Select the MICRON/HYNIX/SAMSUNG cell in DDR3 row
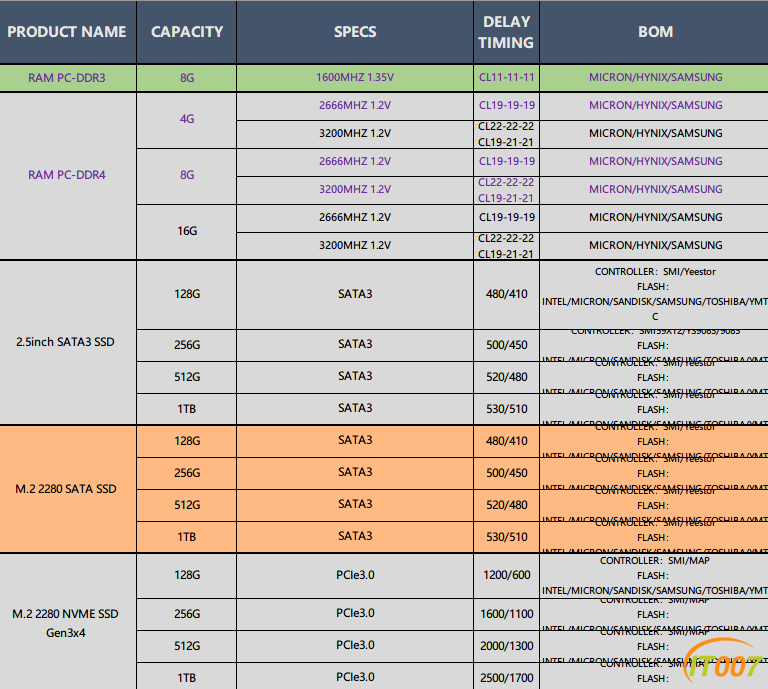The width and height of the screenshot is (768, 689). (x=654, y=77)
